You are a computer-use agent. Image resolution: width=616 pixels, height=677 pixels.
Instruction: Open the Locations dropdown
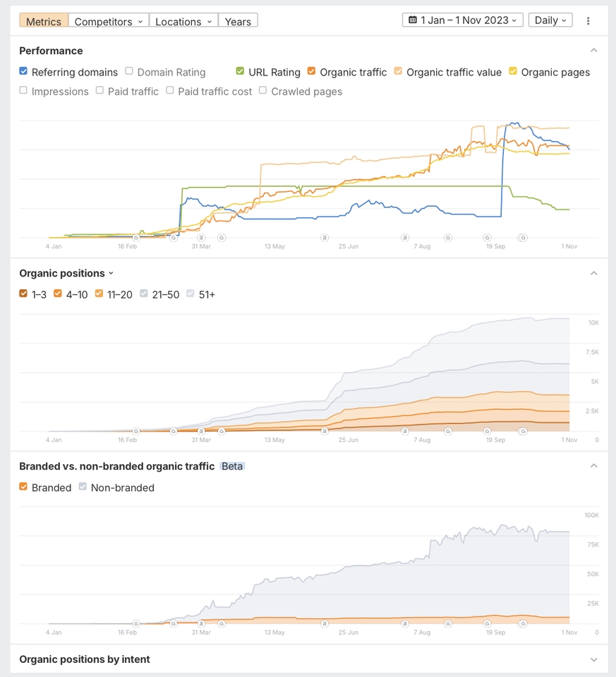183,21
